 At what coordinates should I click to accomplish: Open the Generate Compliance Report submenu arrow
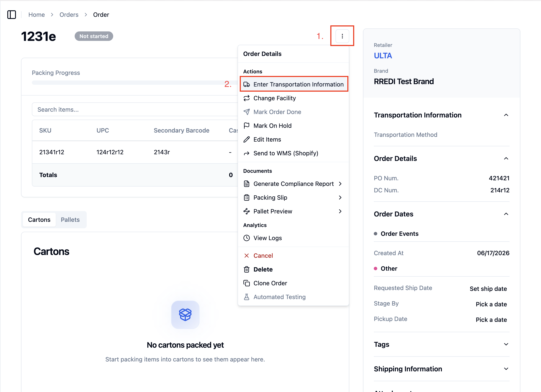[340, 184]
